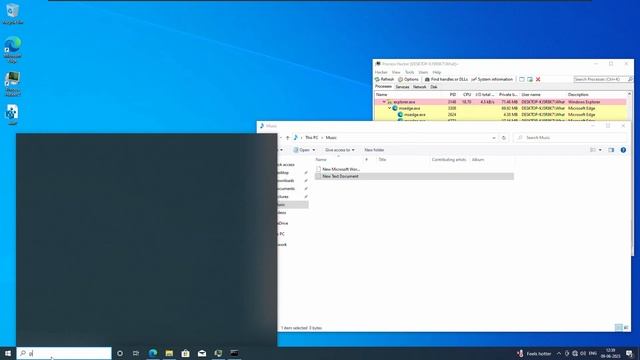Sort files by the Name column

point(321,160)
